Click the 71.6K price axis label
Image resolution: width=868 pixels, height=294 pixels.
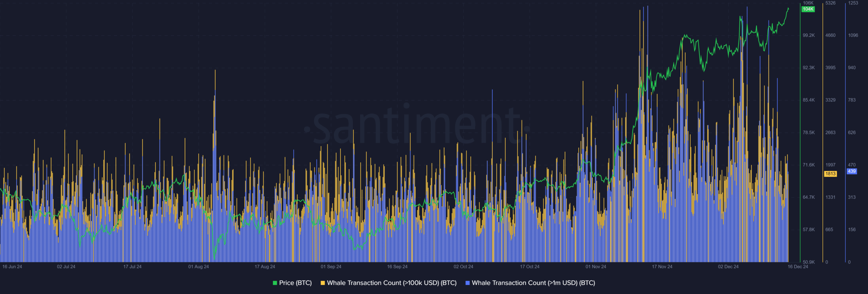pos(809,165)
